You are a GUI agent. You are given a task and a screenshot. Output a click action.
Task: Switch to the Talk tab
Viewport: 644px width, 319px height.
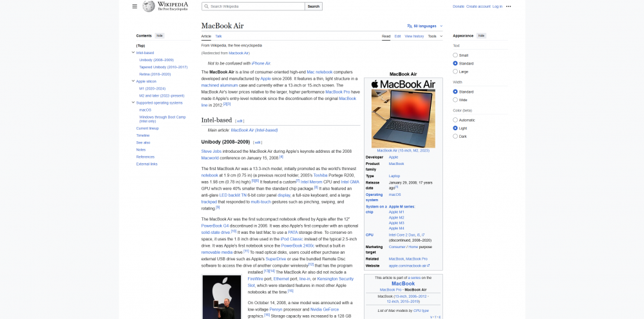tap(218, 36)
